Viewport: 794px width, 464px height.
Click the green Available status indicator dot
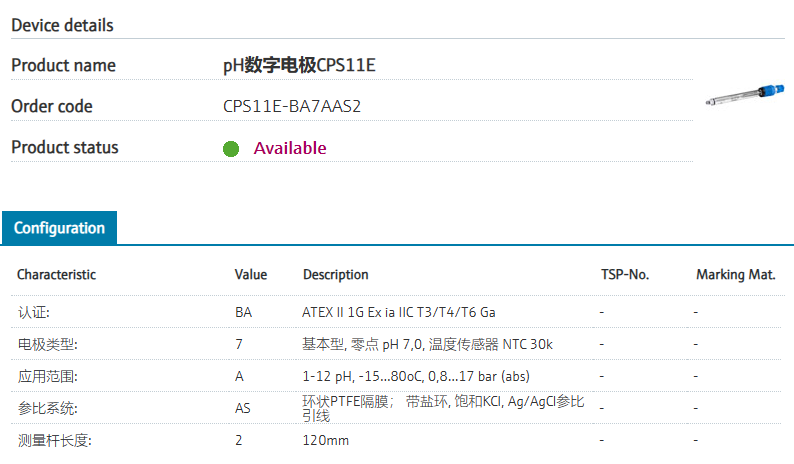tap(231, 149)
